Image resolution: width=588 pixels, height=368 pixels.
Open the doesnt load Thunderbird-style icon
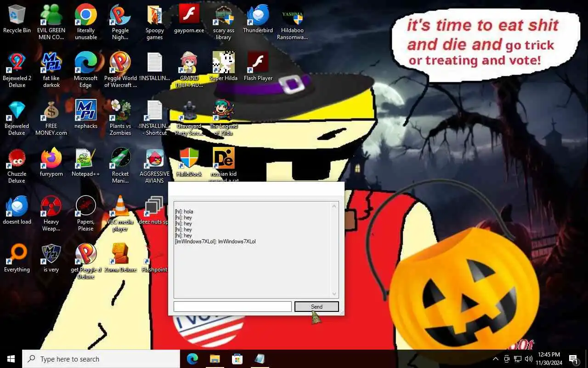tap(17, 210)
